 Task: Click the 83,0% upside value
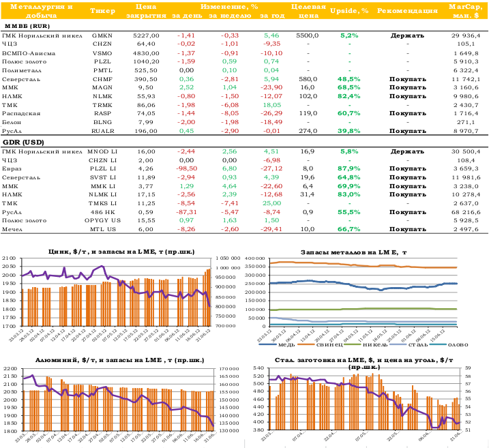pyautogui.click(x=349, y=194)
